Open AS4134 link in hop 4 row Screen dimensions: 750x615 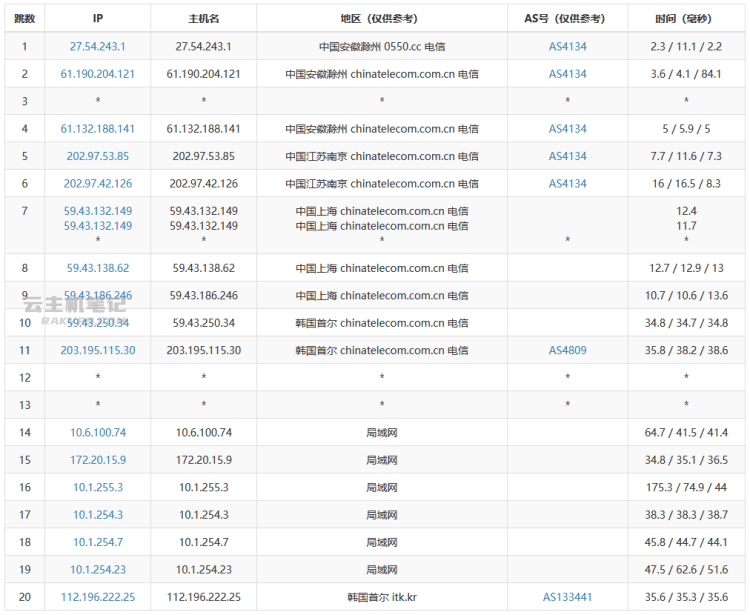click(x=567, y=129)
